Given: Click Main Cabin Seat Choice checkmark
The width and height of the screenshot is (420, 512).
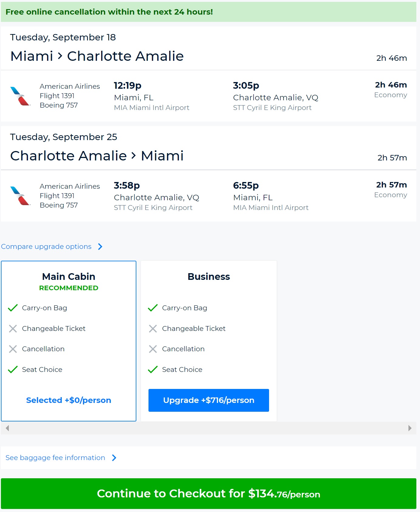Looking at the screenshot, I should [x=13, y=369].
